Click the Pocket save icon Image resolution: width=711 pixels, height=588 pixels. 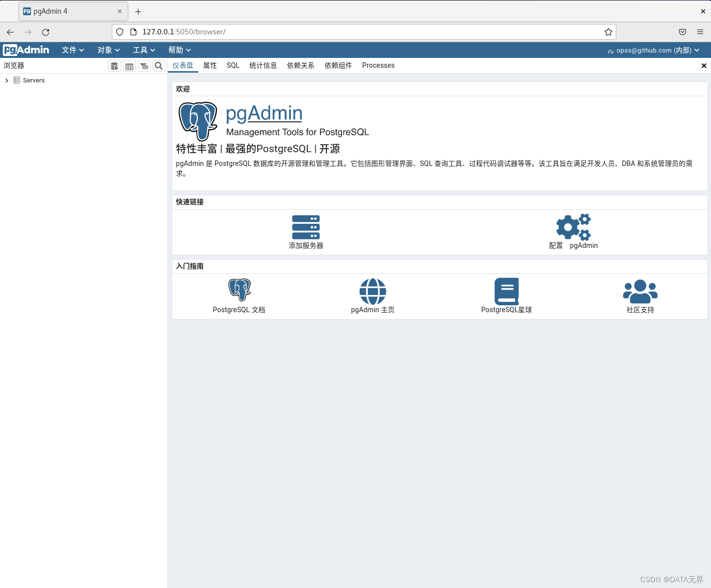click(683, 32)
